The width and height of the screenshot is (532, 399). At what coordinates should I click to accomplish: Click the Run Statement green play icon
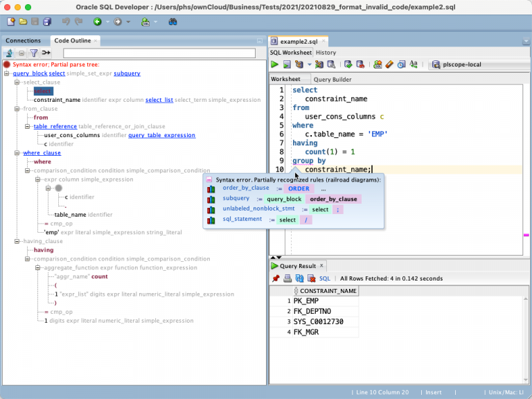[x=275, y=64]
